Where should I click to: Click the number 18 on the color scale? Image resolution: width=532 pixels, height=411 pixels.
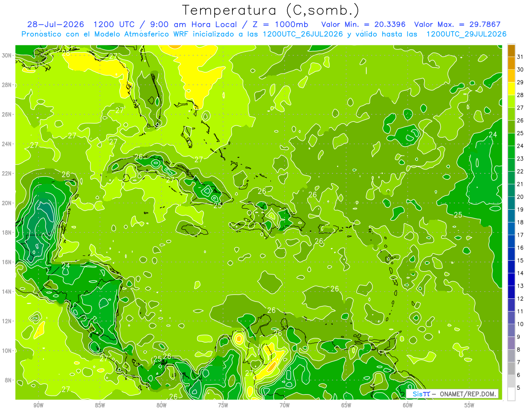[520, 222]
